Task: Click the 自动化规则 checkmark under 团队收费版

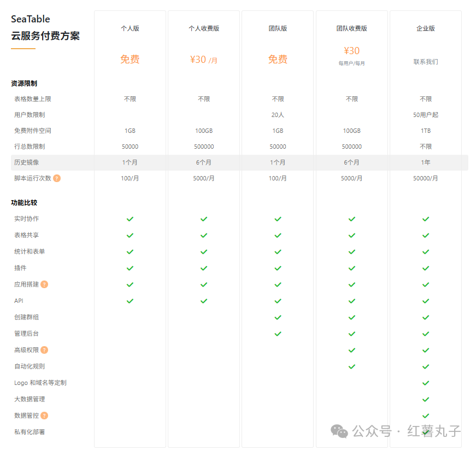Action: pyautogui.click(x=352, y=366)
